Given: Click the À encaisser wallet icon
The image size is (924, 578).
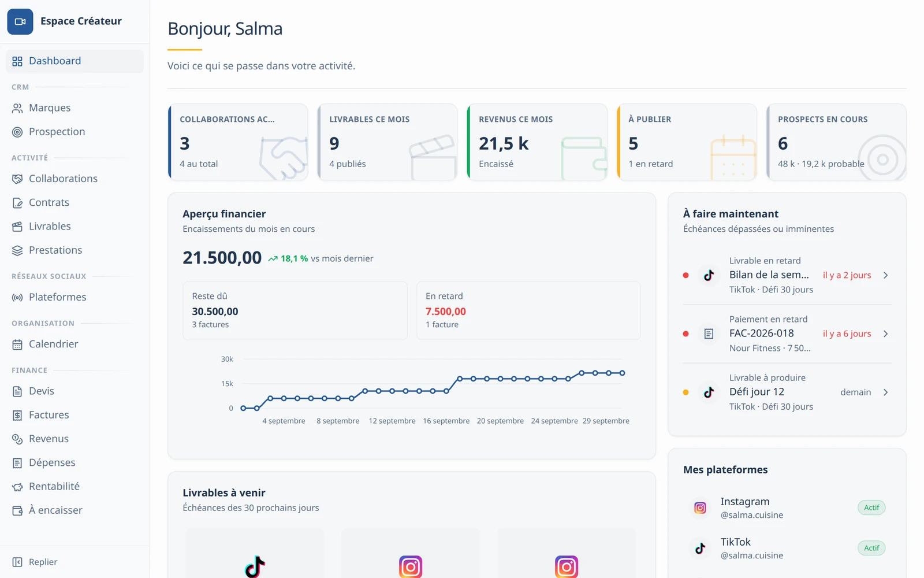Looking at the screenshot, I should pos(17,510).
